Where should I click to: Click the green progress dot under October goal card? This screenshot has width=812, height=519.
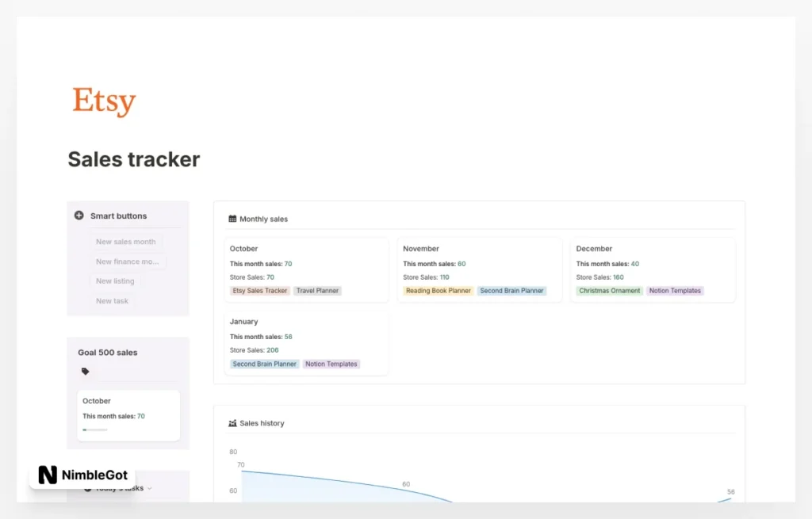[x=84, y=429]
